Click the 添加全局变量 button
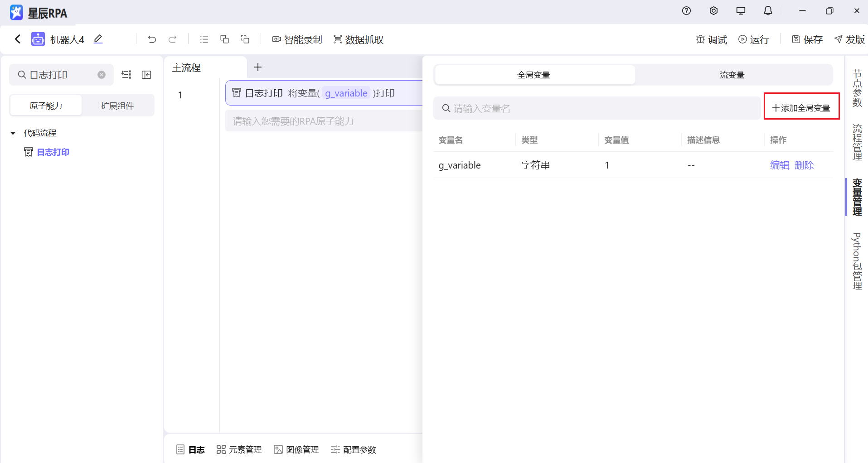This screenshot has height=463, width=868. click(x=801, y=107)
